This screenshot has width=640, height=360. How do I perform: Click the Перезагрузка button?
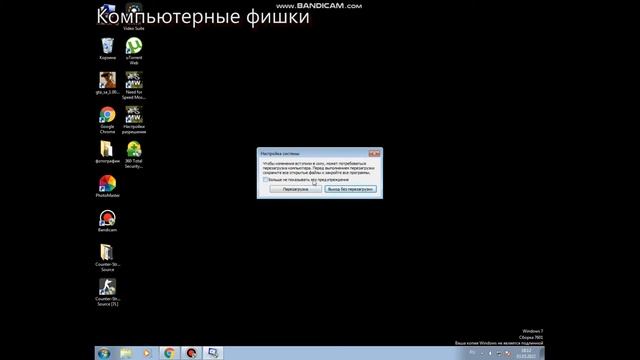[x=296, y=189]
